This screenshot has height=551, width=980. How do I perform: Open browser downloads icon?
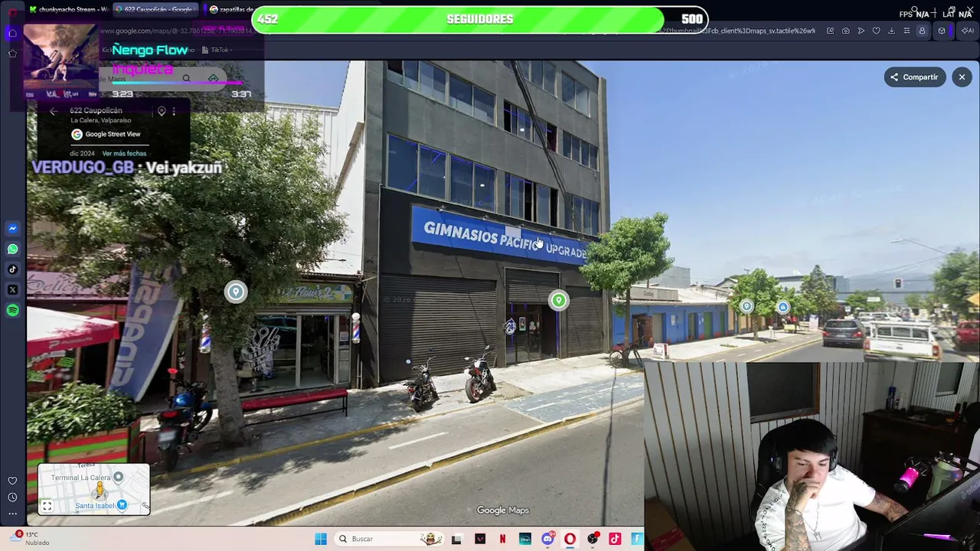click(891, 31)
